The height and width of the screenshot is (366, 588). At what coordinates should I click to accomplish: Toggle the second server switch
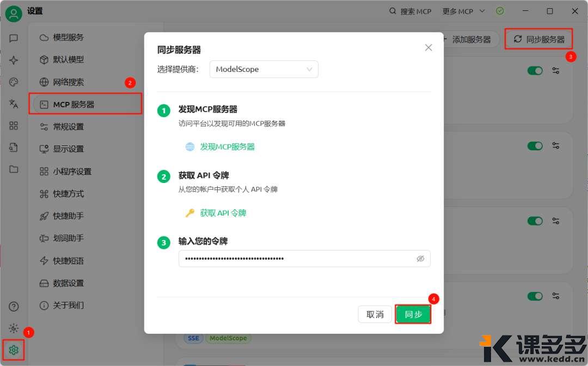[x=535, y=145]
